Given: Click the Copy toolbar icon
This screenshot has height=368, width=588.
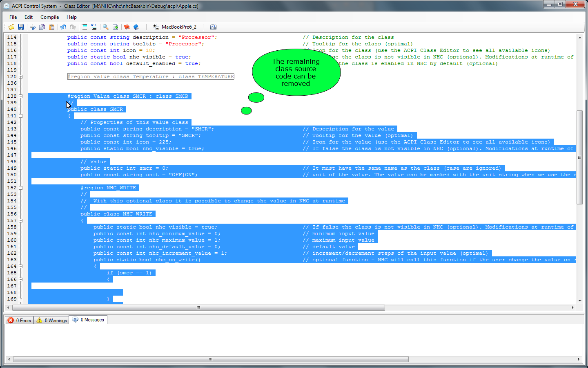Looking at the screenshot, I should point(42,27).
